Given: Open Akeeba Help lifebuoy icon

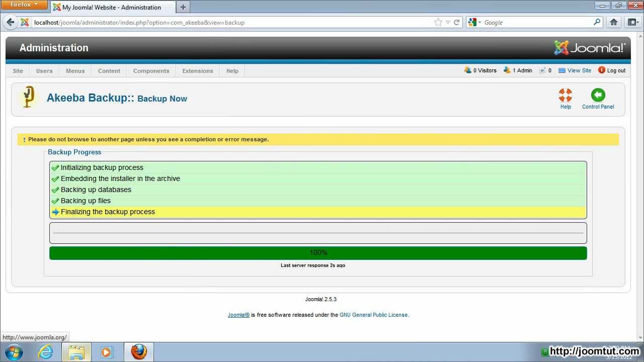Looking at the screenshot, I should click(x=566, y=95).
